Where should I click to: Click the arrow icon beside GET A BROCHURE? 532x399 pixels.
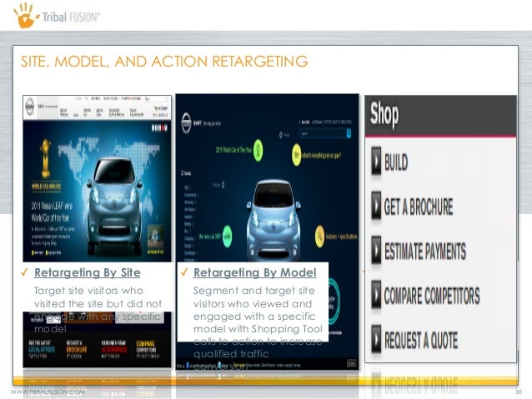click(376, 205)
